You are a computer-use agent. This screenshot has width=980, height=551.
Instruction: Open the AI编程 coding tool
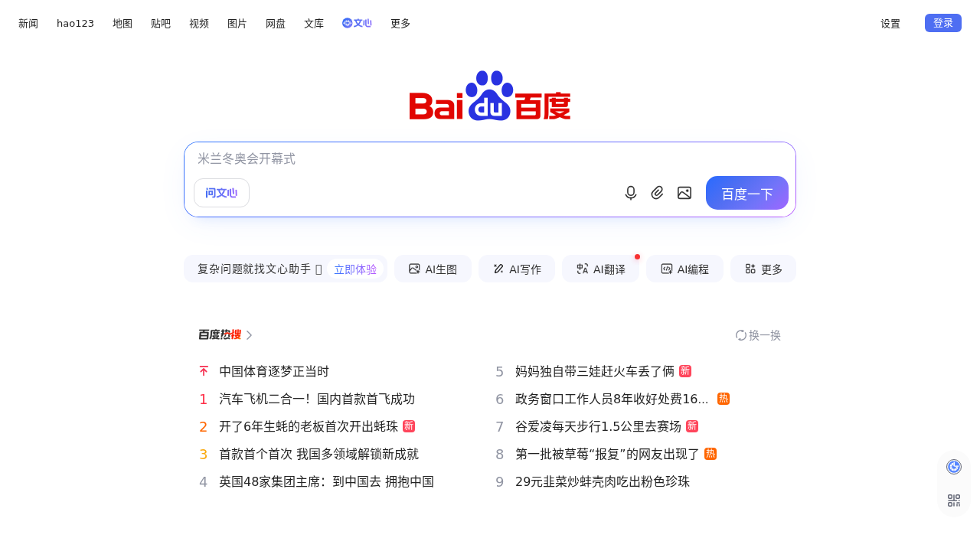(x=684, y=269)
